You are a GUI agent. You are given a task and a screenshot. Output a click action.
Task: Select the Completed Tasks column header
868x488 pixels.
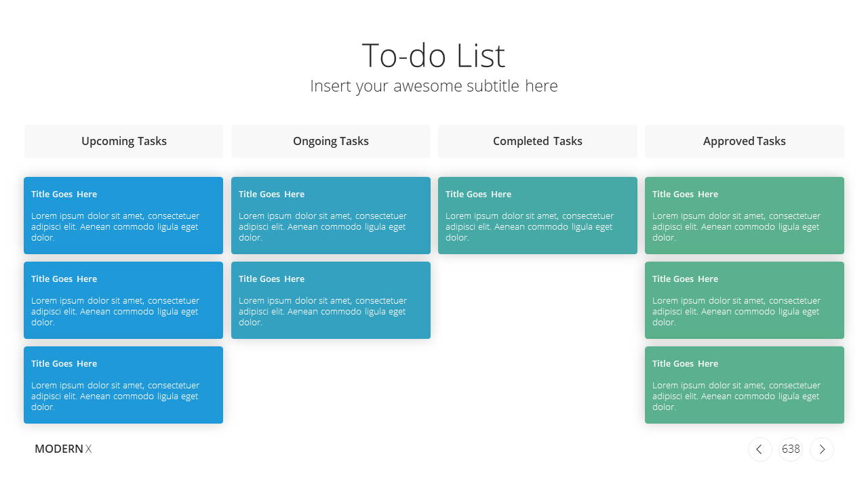tap(538, 141)
